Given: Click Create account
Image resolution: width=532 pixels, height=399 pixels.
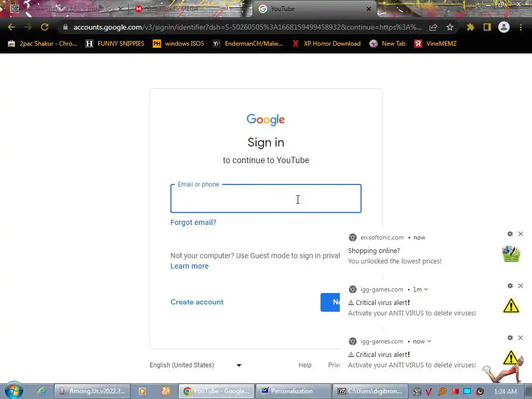Looking at the screenshot, I should (x=197, y=302).
